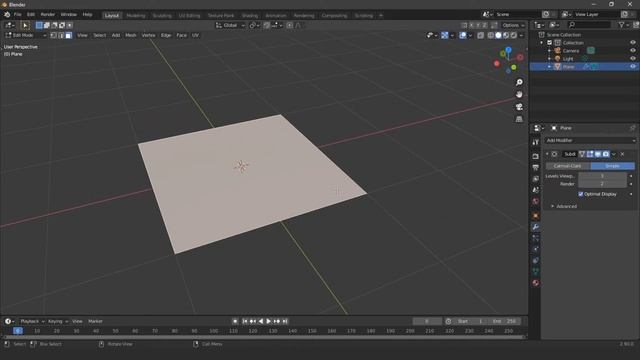Open the Active Tool properties tab
This screenshot has width=640, height=360.
536,142
